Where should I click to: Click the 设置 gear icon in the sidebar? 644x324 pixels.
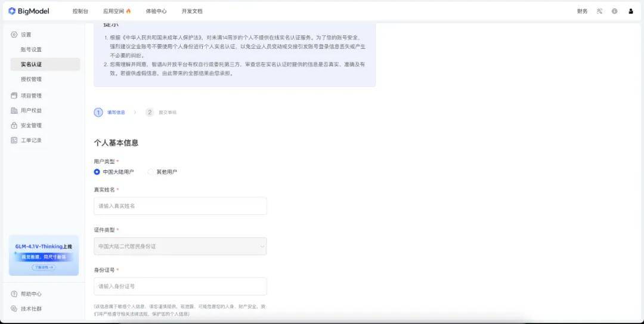coord(14,35)
